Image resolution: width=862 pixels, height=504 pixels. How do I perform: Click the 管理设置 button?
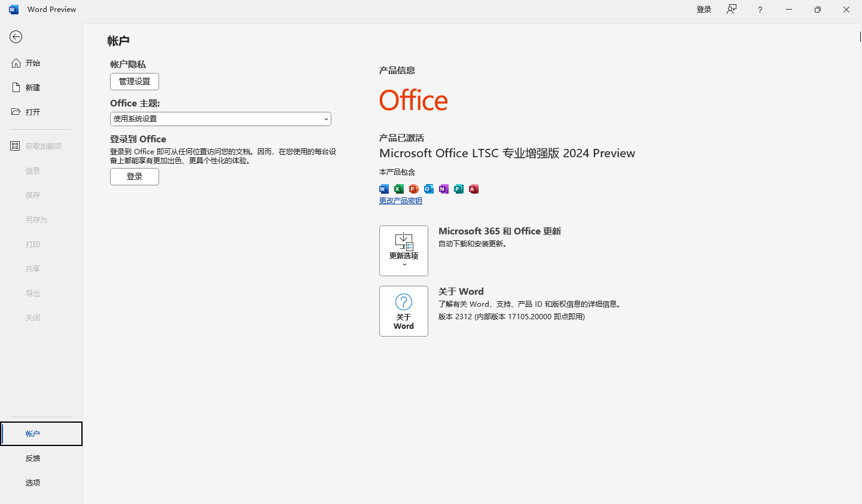pos(135,81)
